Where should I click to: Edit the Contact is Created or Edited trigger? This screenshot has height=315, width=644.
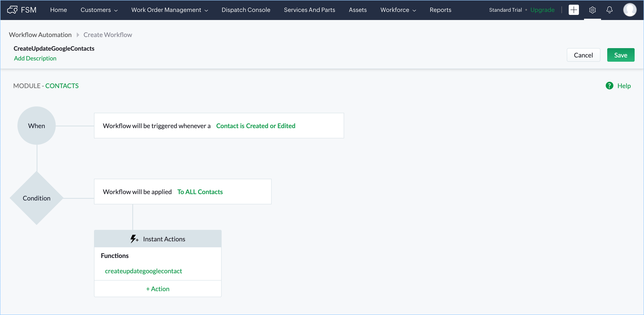coord(255,126)
